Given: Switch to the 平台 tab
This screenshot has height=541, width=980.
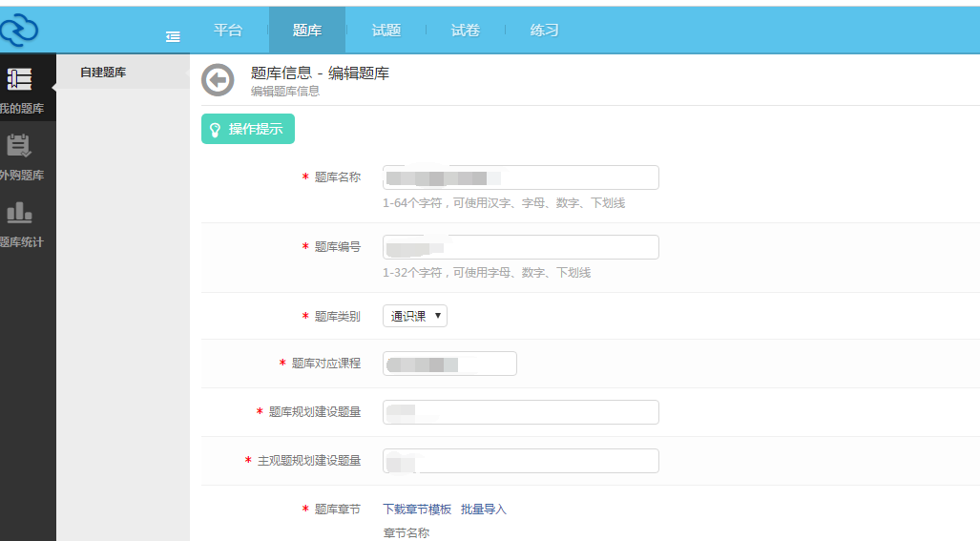Looking at the screenshot, I should [x=228, y=30].
